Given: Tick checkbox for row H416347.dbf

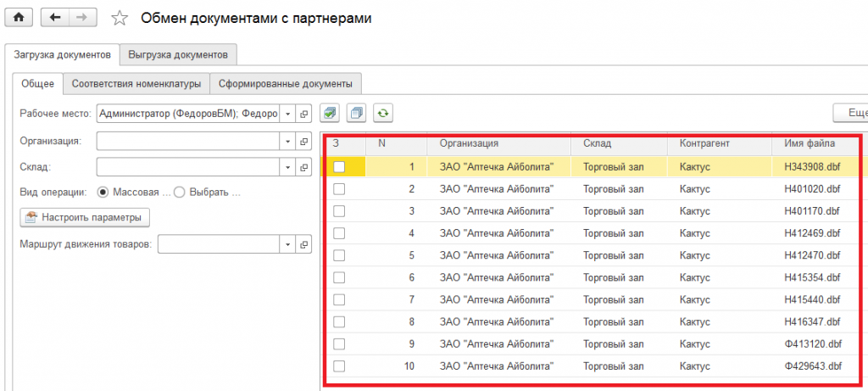Looking at the screenshot, I should coord(339,321).
